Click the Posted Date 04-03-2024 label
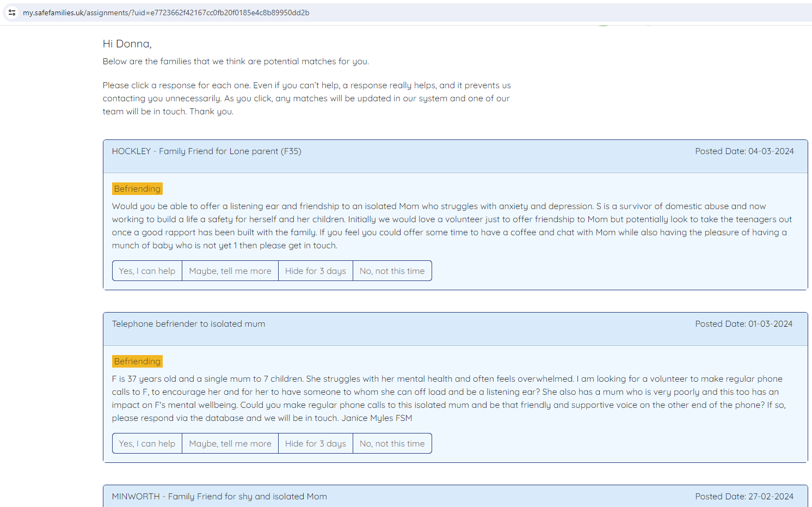This screenshot has width=812, height=507. pos(744,151)
